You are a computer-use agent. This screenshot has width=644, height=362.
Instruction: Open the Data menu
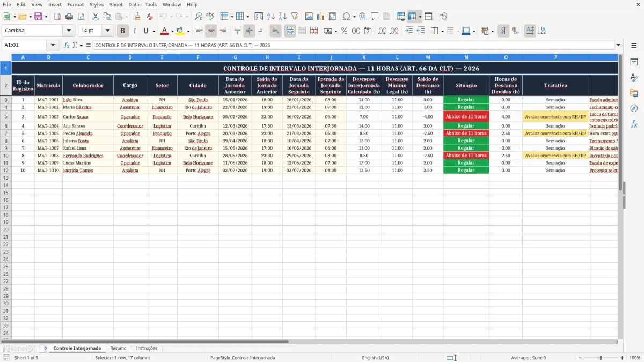(x=134, y=4)
